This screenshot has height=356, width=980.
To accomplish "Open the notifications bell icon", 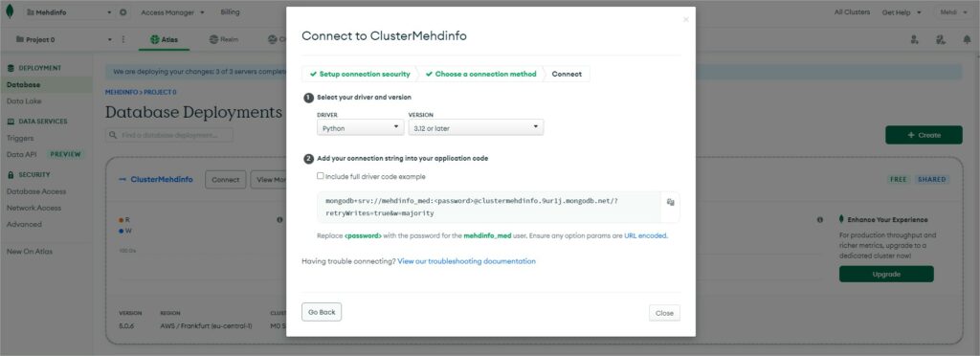I will tap(967, 39).
